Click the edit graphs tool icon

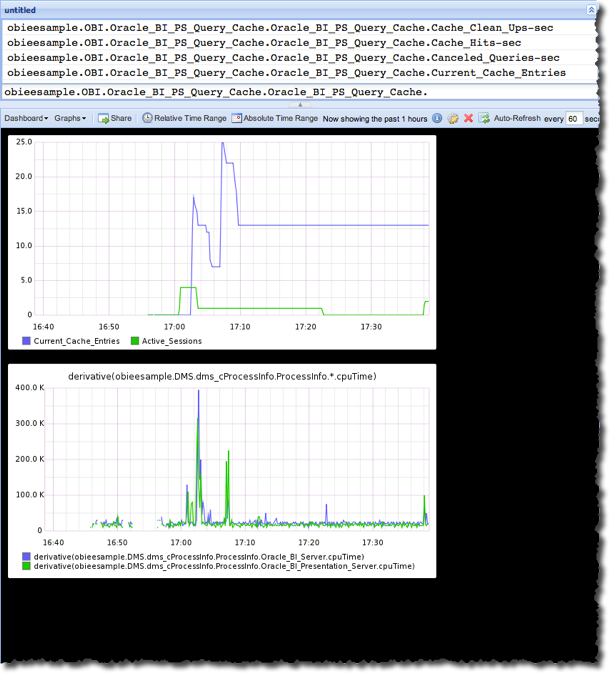pyautogui.click(x=453, y=118)
